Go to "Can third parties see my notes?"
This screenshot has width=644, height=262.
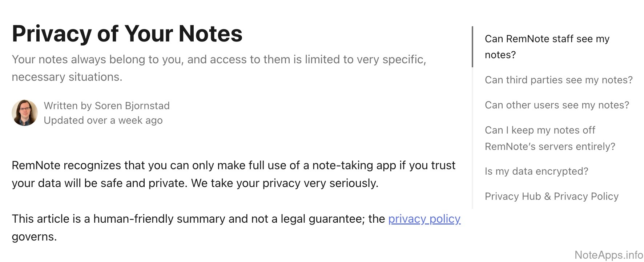point(558,80)
